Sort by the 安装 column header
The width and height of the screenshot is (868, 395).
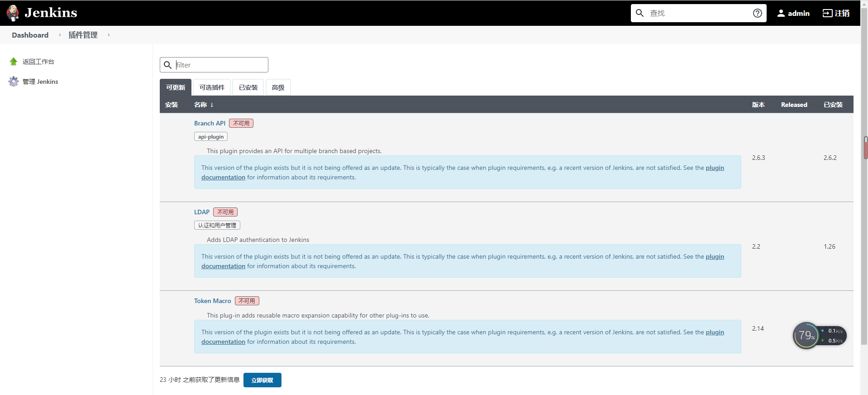[172, 105]
